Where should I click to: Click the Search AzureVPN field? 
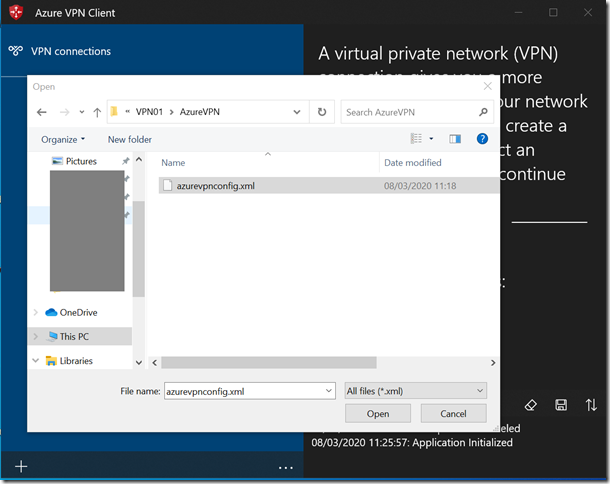click(x=417, y=112)
